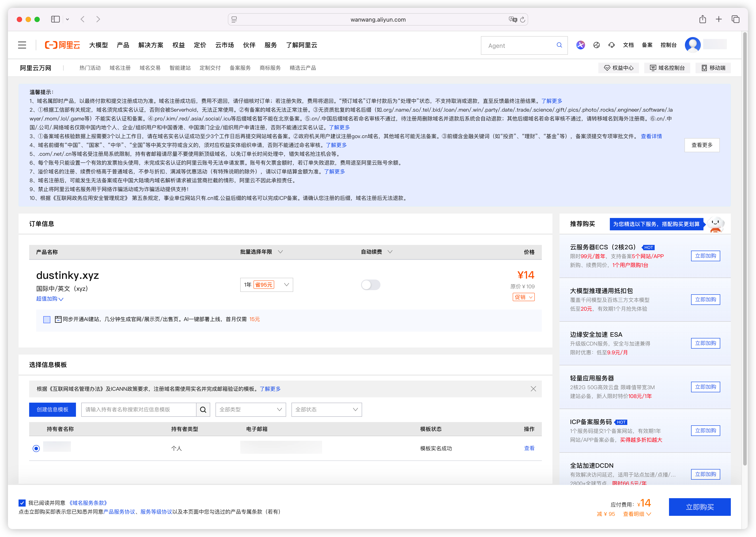The height and width of the screenshot is (537, 756).
Task: Click the headset customer support icon
Action: [611, 45]
